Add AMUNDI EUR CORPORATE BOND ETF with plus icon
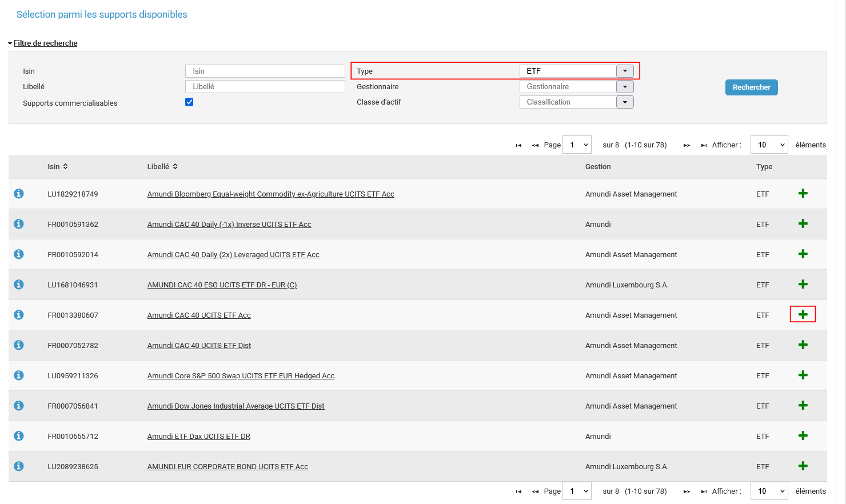 pyautogui.click(x=803, y=466)
